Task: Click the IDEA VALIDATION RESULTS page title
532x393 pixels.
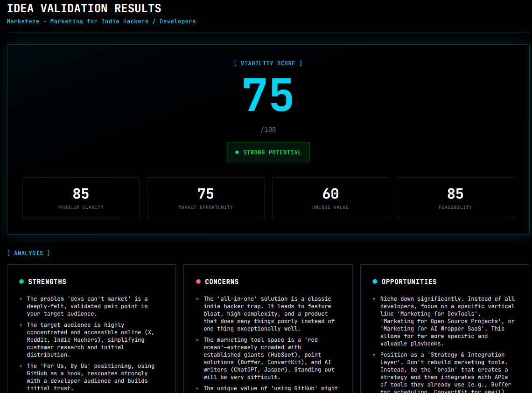Action: 84,8
